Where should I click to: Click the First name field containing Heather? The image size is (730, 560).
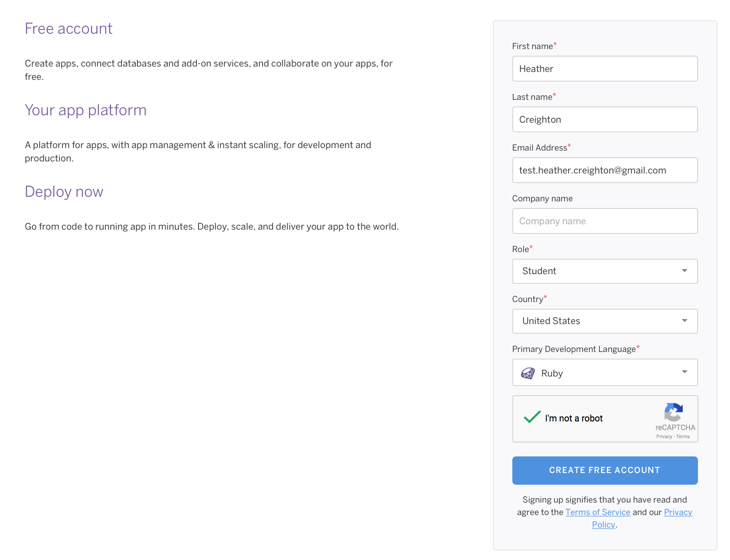click(605, 69)
